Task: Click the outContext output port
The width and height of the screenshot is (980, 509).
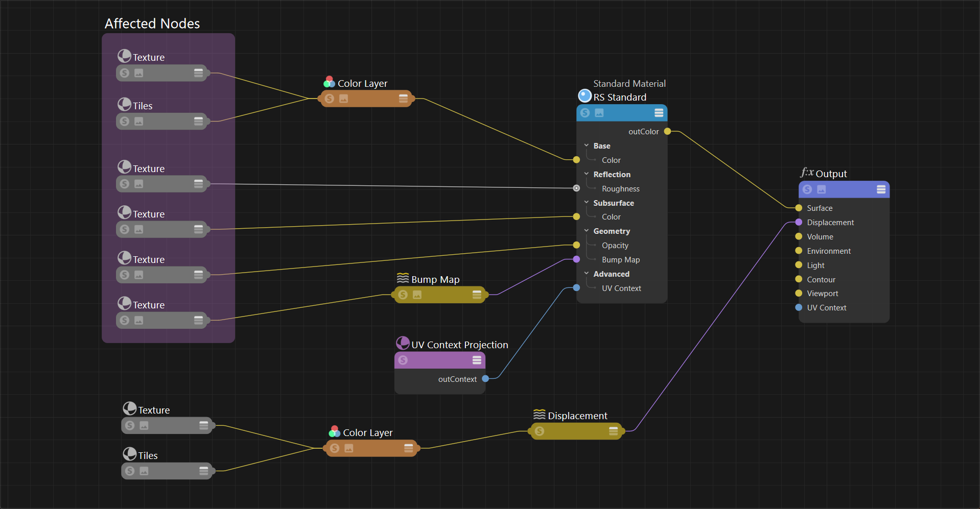Action: coord(485,379)
